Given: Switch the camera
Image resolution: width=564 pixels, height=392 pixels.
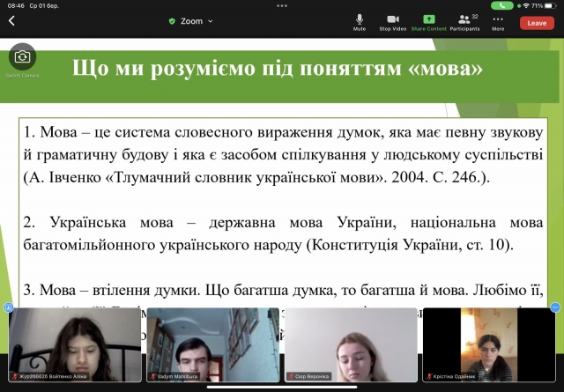Looking at the screenshot, I should tap(22, 57).
